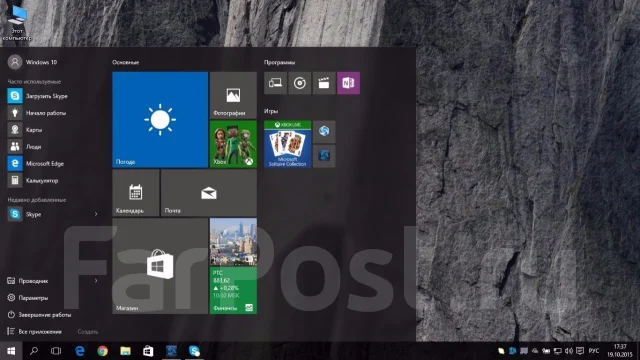Open the Action Center notifications icon
This screenshot has height=360, width=640.
[x=580, y=351]
